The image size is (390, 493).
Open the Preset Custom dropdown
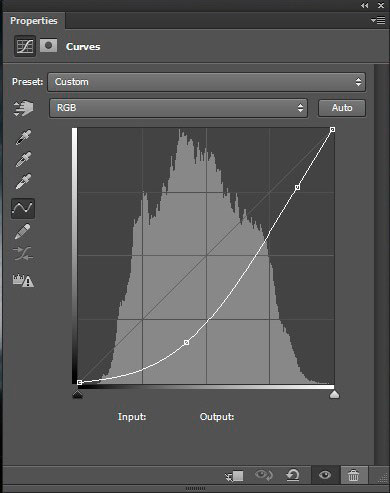point(207,82)
